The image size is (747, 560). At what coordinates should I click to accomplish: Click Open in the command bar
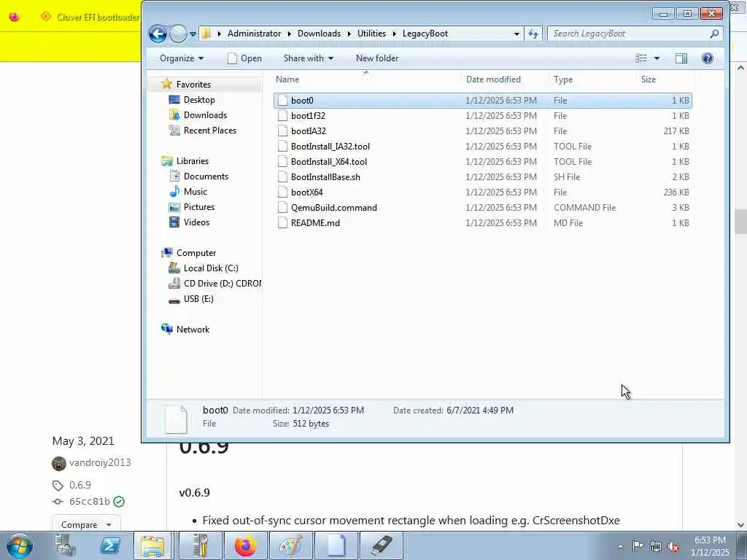pos(244,58)
